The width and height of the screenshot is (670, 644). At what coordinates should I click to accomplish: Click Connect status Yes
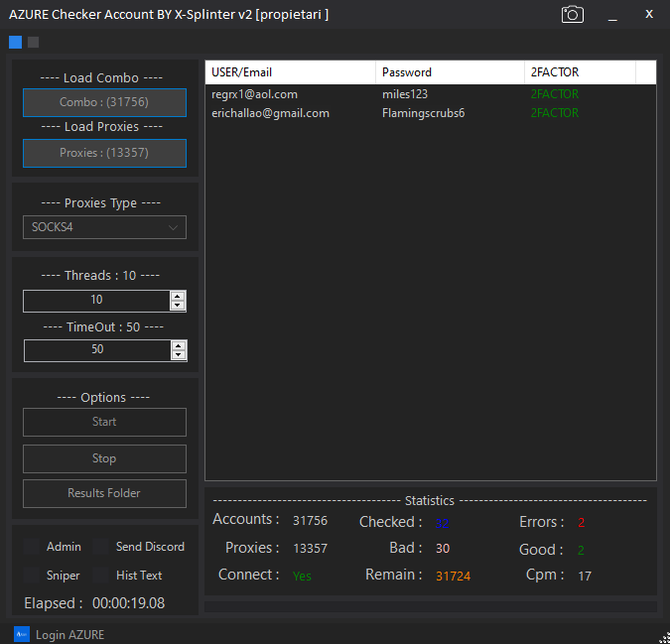point(302,577)
